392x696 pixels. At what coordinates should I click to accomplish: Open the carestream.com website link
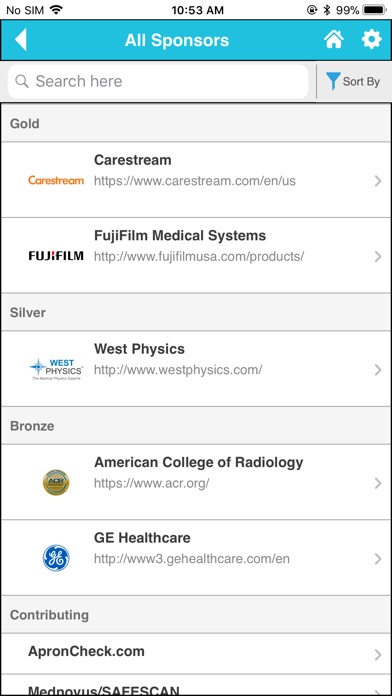pos(194,181)
